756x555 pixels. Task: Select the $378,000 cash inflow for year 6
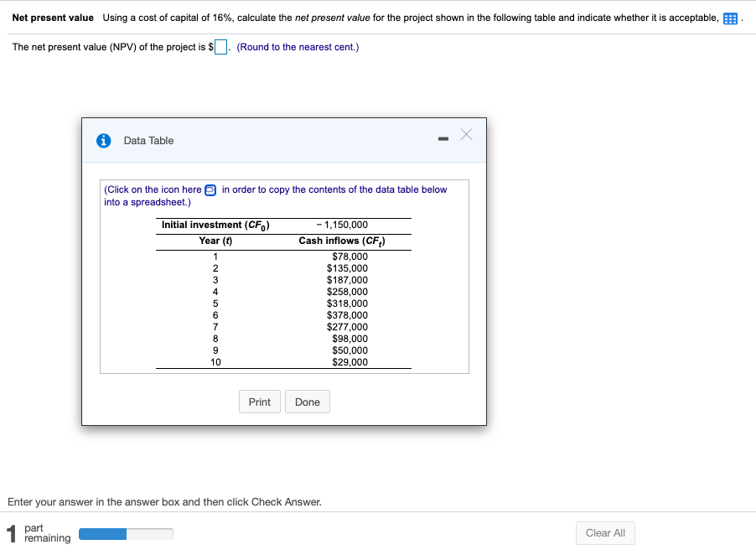pos(347,315)
